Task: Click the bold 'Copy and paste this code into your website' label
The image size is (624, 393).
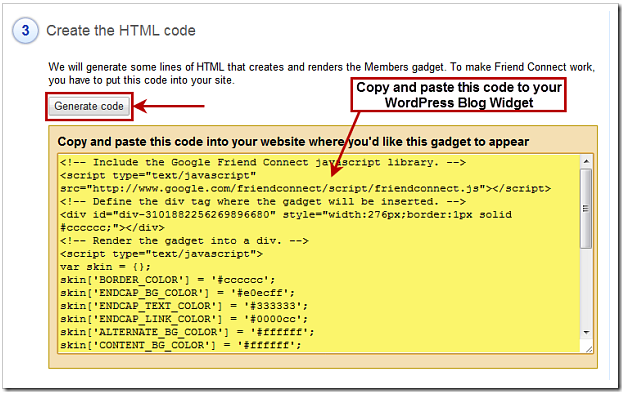Action: point(293,142)
